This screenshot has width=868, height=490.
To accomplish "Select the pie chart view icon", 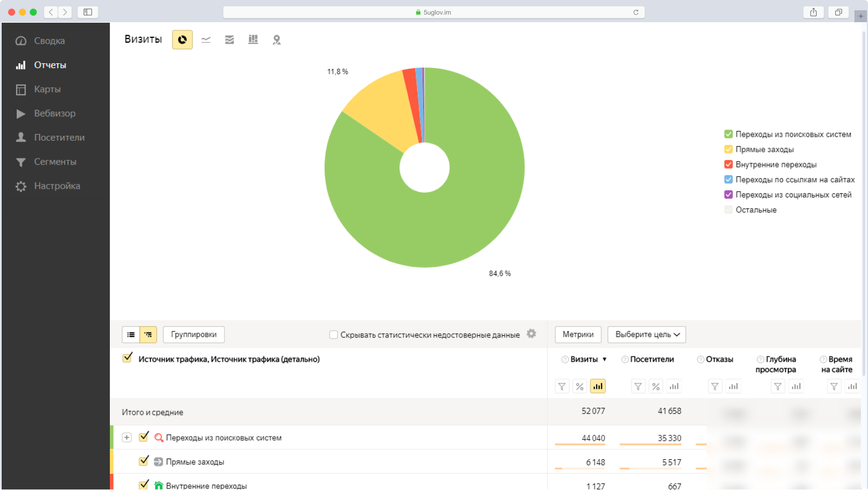I will pyautogui.click(x=182, y=39).
